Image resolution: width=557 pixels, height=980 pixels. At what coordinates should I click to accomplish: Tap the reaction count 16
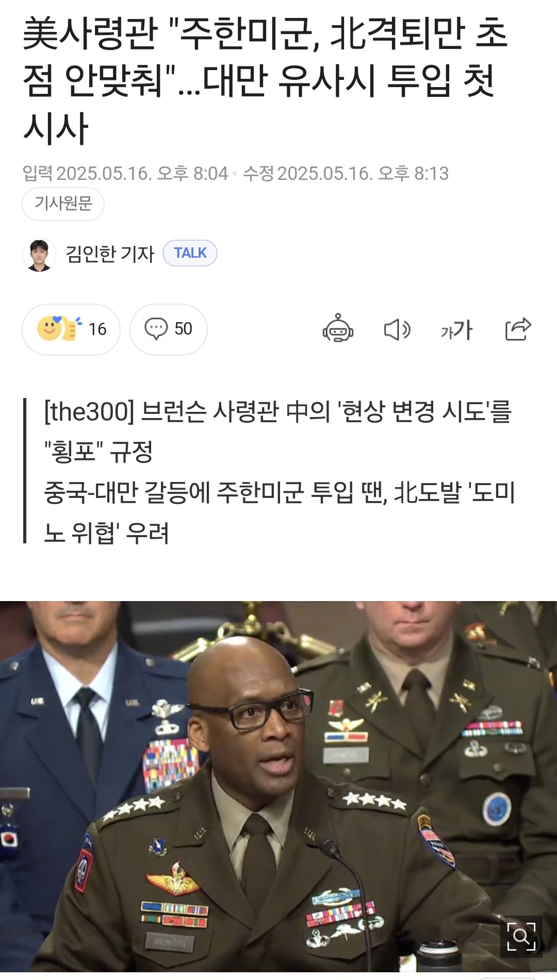(x=97, y=329)
